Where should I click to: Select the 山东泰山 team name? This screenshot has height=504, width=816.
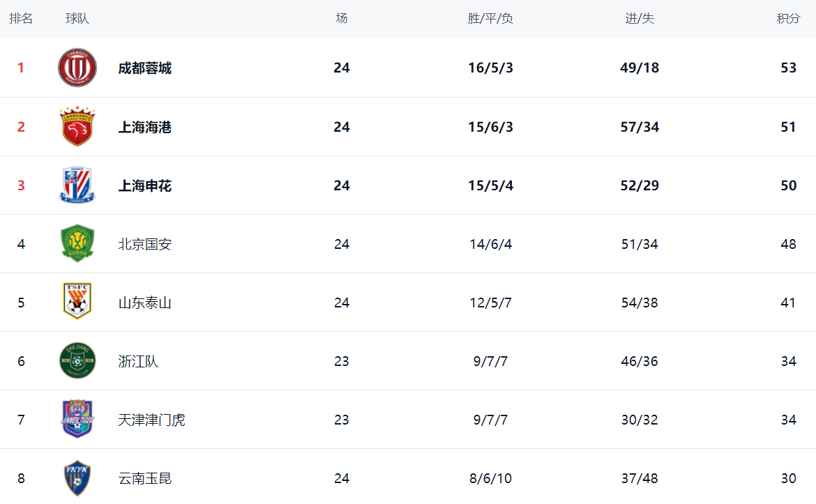click(x=144, y=303)
